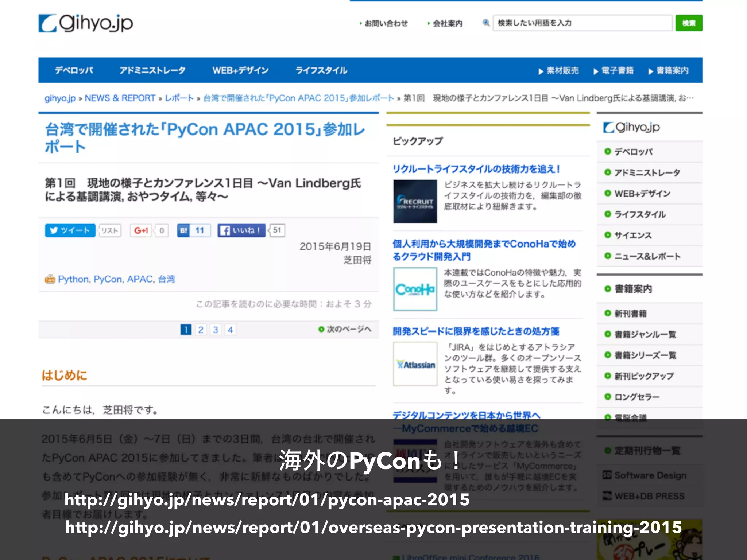Open リクルートライフスタイルの技術力を追え！ pickup link

click(x=476, y=169)
